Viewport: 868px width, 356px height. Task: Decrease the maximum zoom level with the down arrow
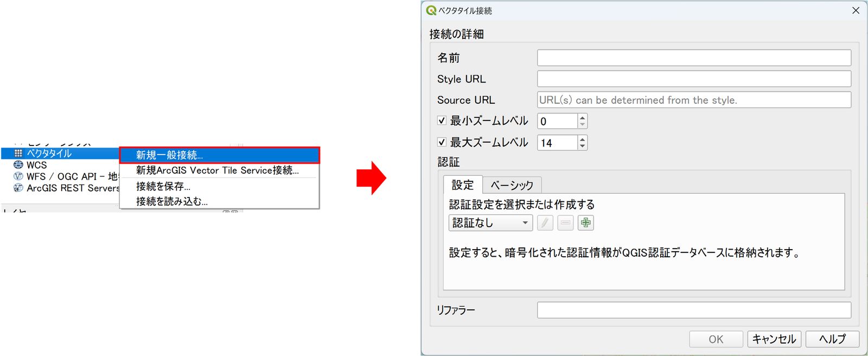(582, 147)
